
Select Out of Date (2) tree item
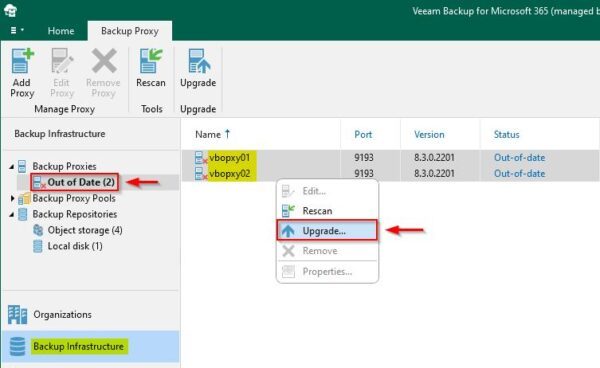81,182
